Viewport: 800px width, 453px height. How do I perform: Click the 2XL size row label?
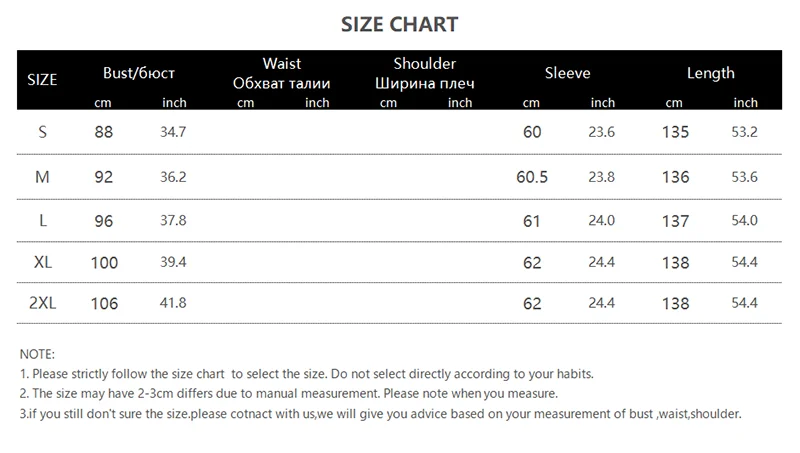tap(42, 303)
